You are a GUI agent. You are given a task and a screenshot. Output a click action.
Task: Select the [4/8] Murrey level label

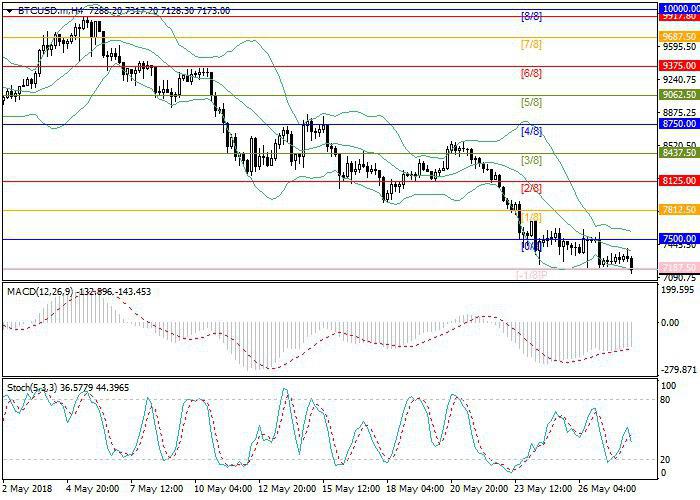point(532,131)
